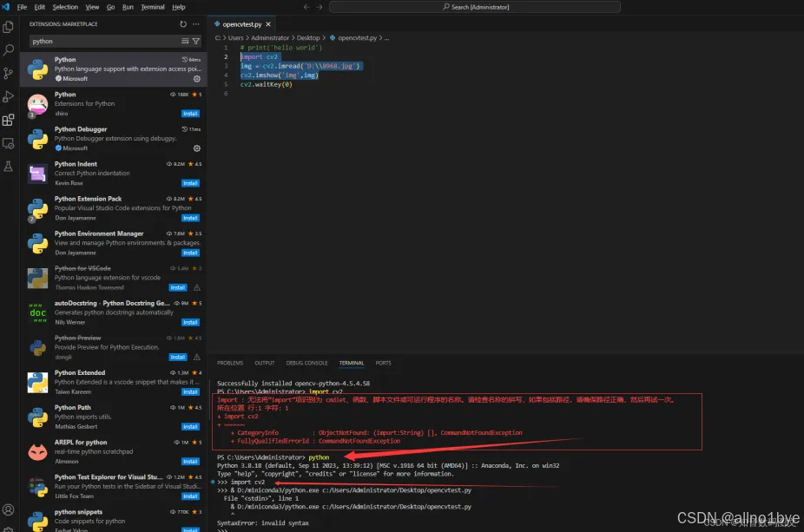
Task: Open the File menu
Action: pyautogui.click(x=22, y=7)
